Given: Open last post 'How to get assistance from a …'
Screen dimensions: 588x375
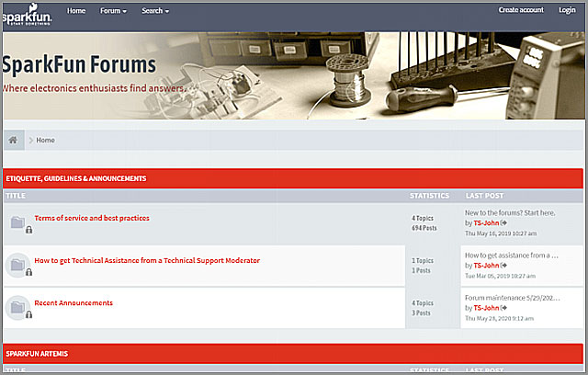Looking at the screenshot, I should tap(512, 256).
